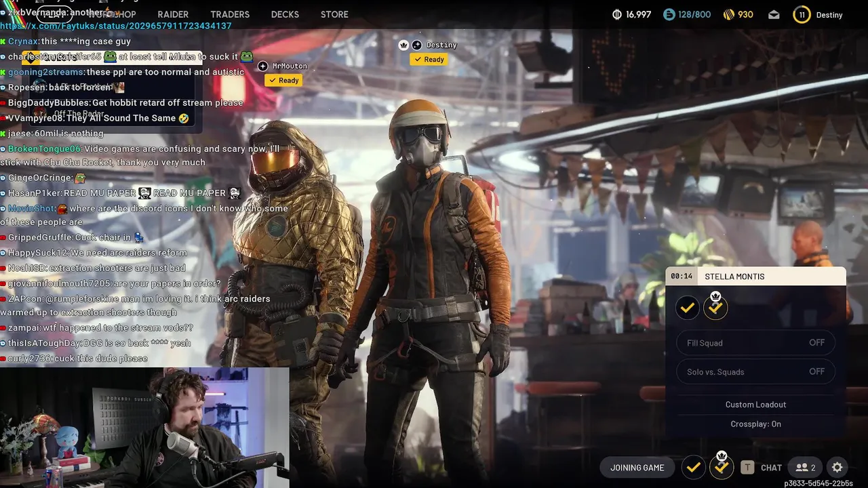Toggle Crossplay: On setting

coord(756,424)
